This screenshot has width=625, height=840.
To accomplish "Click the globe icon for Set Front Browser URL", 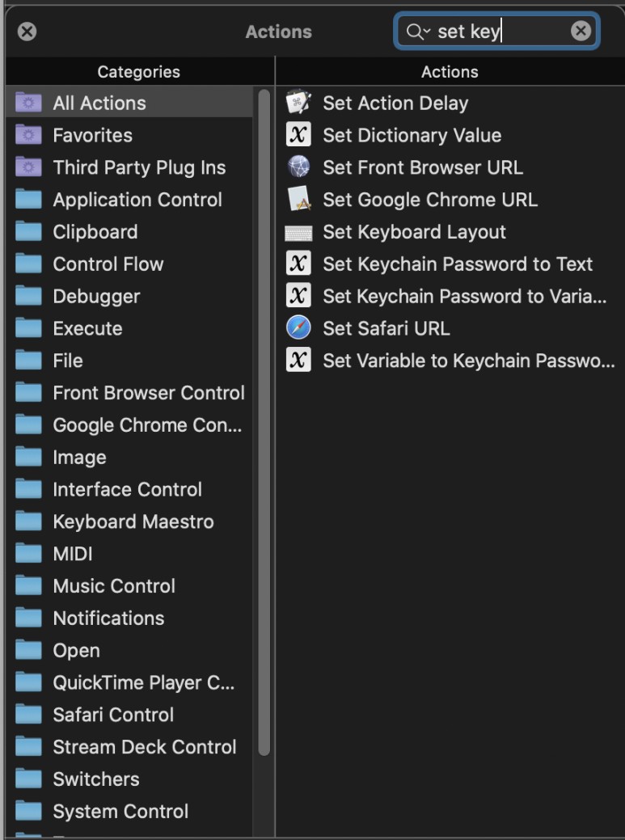I will point(298,167).
